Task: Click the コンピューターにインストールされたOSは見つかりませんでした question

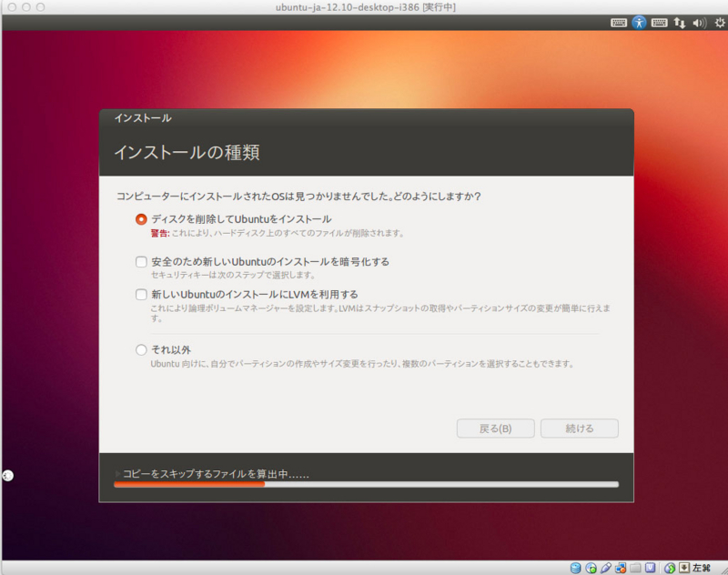Action: (298, 197)
